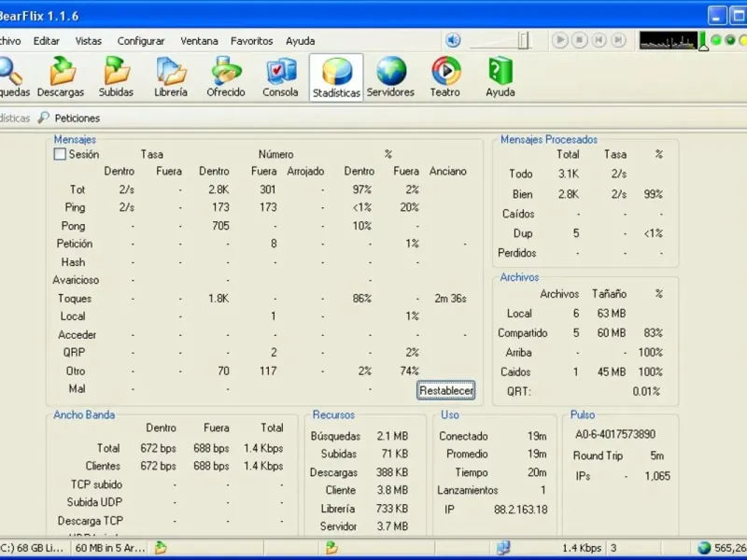Switch to the Peticiones tab
This screenshot has width=747, height=560.
(77, 119)
